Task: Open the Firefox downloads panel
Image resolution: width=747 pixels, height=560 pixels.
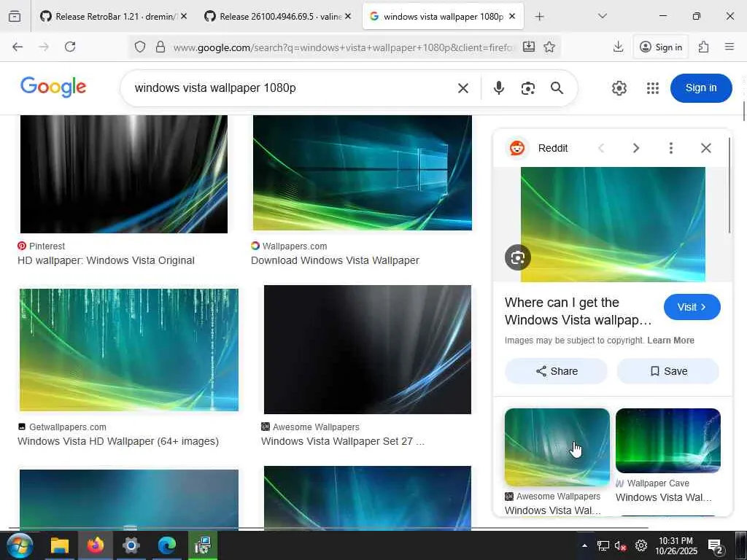Action: pyautogui.click(x=619, y=47)
